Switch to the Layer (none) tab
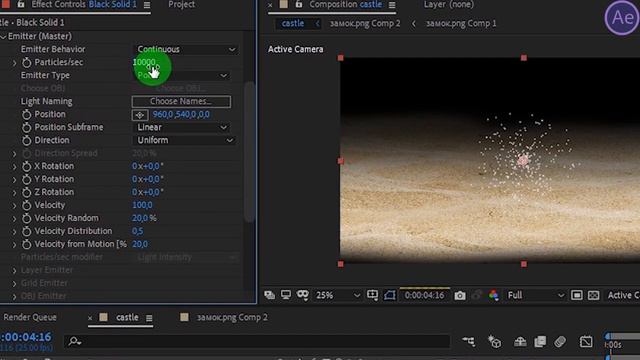This screenshot has width=640, height=360. [x=449, y=4]
